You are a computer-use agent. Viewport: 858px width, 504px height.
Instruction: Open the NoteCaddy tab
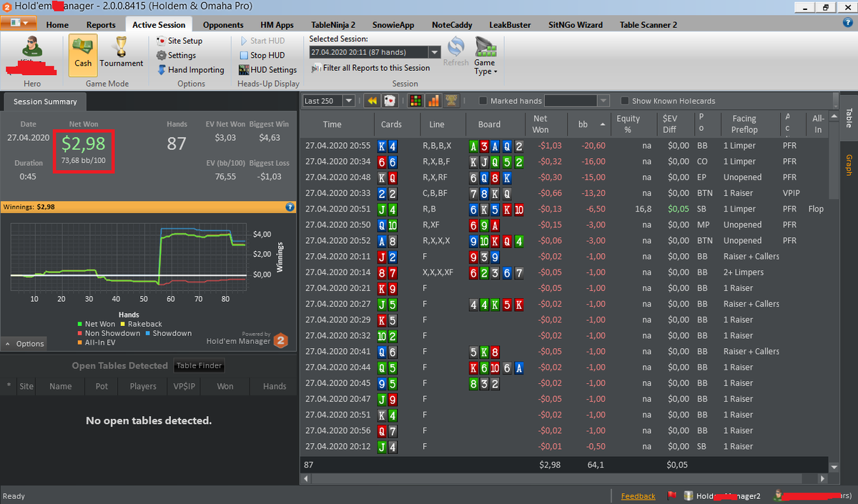(x=452, y=24)
